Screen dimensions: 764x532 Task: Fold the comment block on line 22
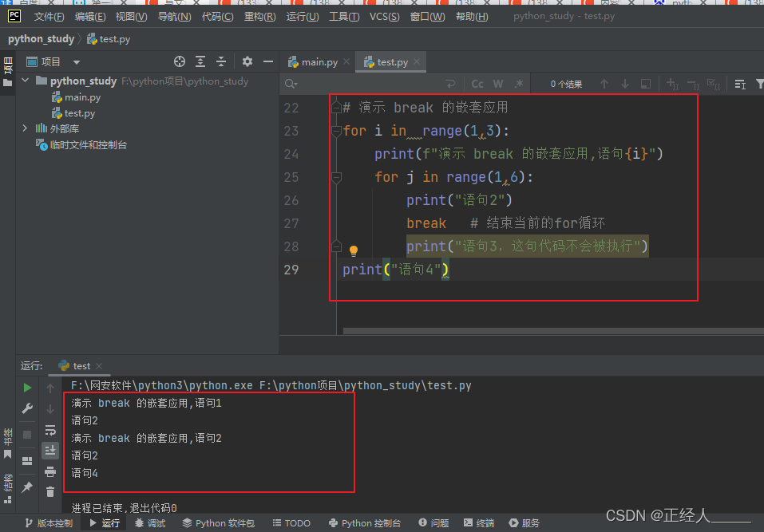[x=336, y=107]
